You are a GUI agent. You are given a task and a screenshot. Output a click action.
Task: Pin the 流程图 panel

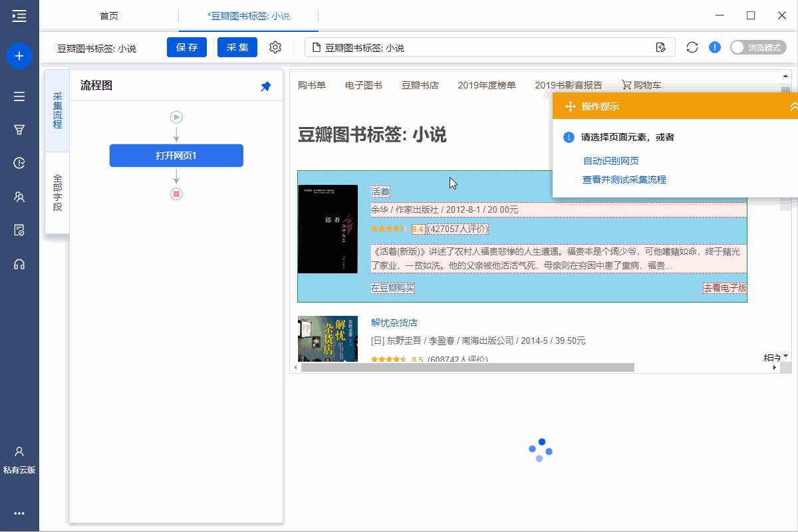coord(266,86)
